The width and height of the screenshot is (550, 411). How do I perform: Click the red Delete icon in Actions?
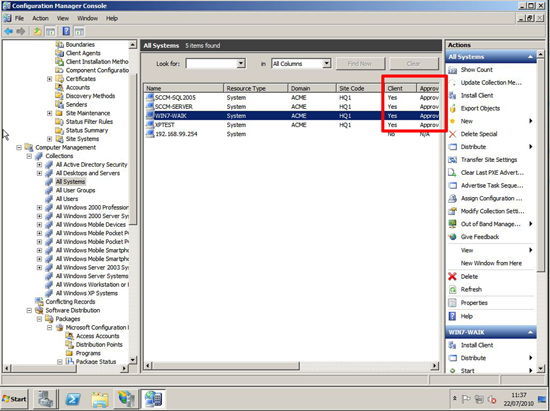(453, 277)
